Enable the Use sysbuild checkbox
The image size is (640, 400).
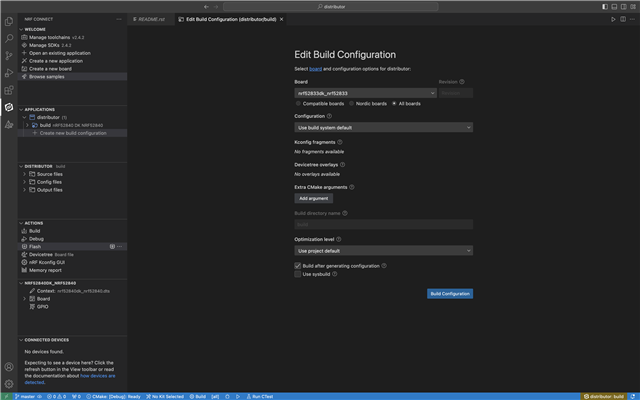click(298, 274)
